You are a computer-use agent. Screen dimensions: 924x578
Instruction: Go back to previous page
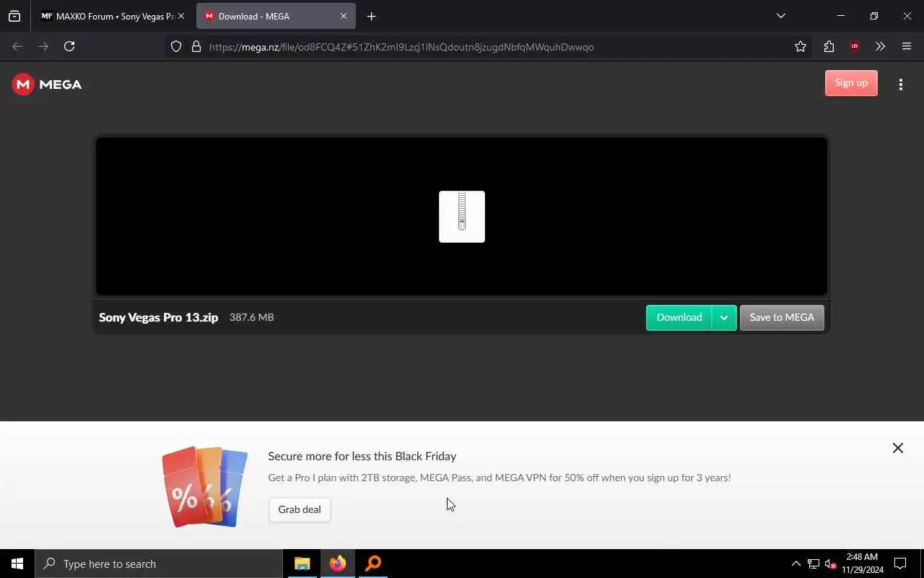(x=17, y=46)
